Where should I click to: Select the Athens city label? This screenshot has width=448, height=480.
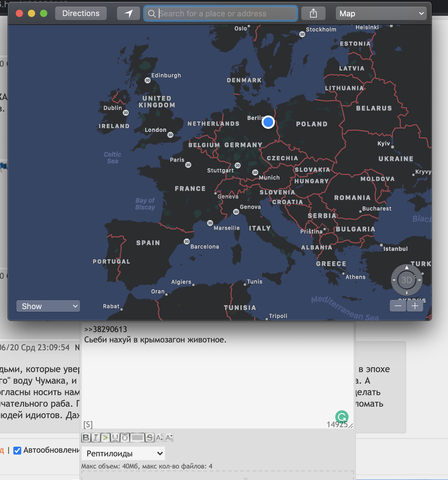click(356, 277)
